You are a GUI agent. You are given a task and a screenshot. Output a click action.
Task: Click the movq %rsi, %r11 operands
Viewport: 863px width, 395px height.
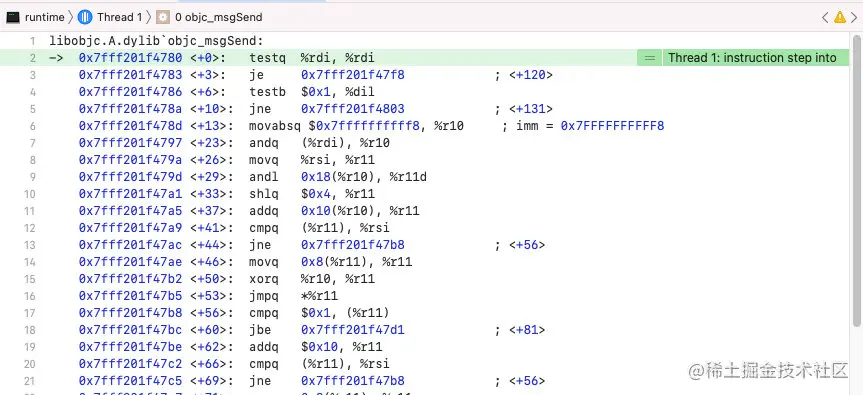337,160
